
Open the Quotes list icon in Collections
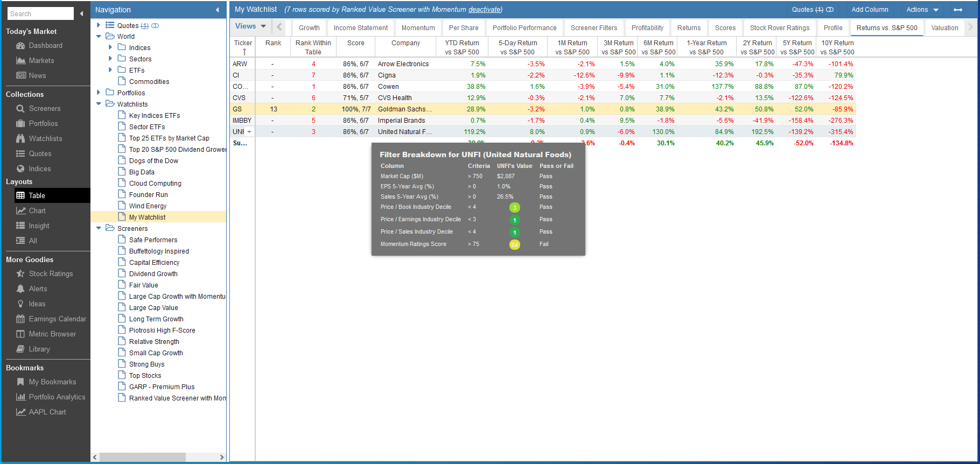tap(21, 154)
